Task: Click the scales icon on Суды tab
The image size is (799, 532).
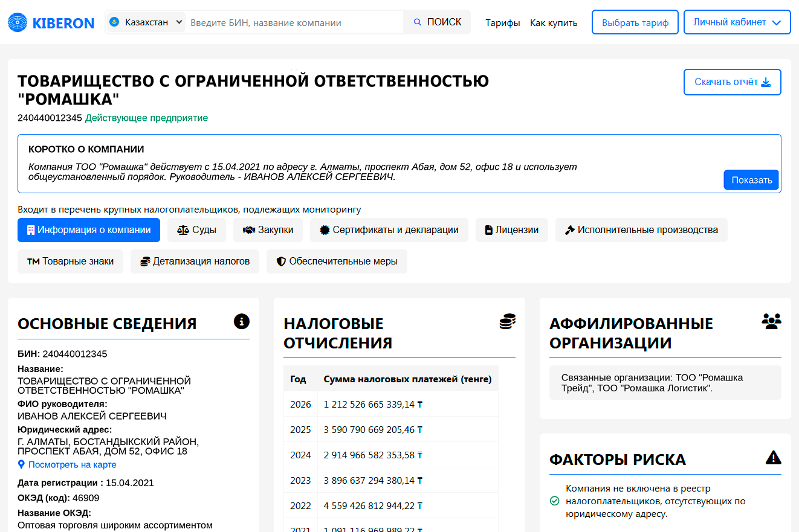Action: [x=183, y=230]
